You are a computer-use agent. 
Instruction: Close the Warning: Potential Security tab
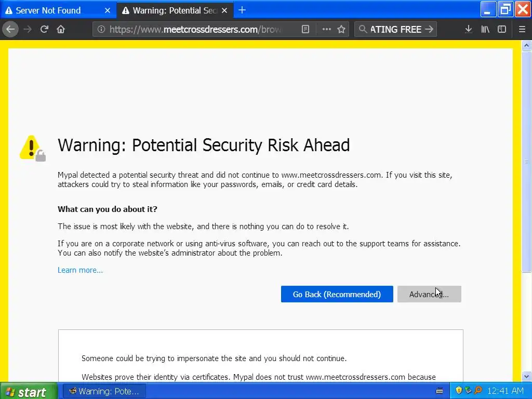click(x=224, y=10)
